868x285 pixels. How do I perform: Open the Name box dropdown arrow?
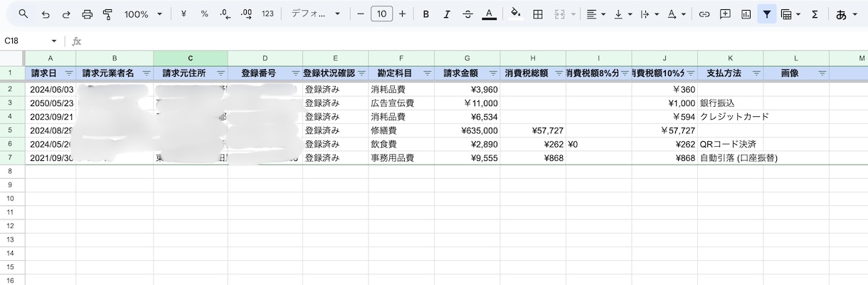(x=54, y=41)
